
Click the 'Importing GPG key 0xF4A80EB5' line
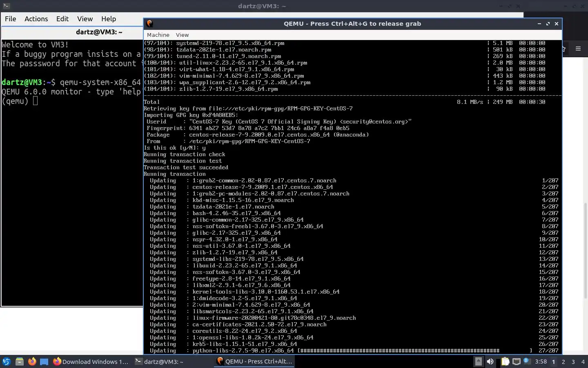191,115
